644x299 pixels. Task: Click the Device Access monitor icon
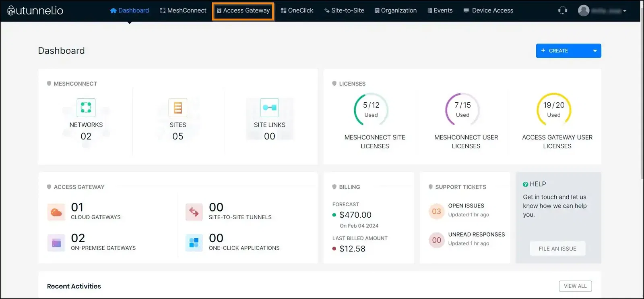point(466,10)
